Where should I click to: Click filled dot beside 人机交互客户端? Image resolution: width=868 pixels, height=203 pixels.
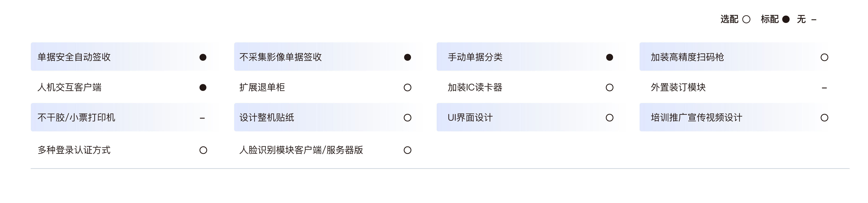pos(203,88)
